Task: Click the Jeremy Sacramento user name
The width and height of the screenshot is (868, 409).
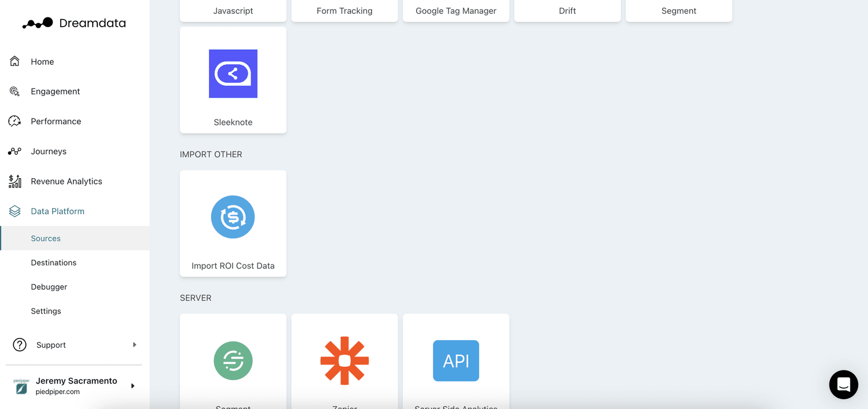Action: [x=76, y=381]
